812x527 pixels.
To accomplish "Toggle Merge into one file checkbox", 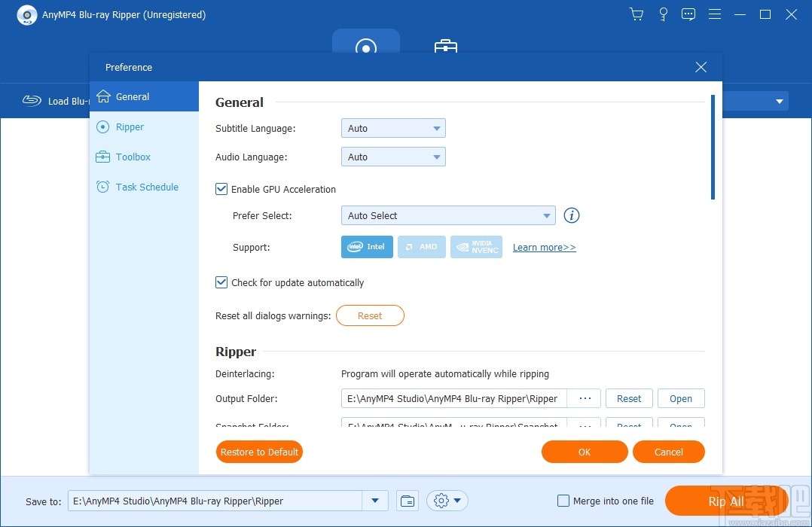I will pos(563,501).
